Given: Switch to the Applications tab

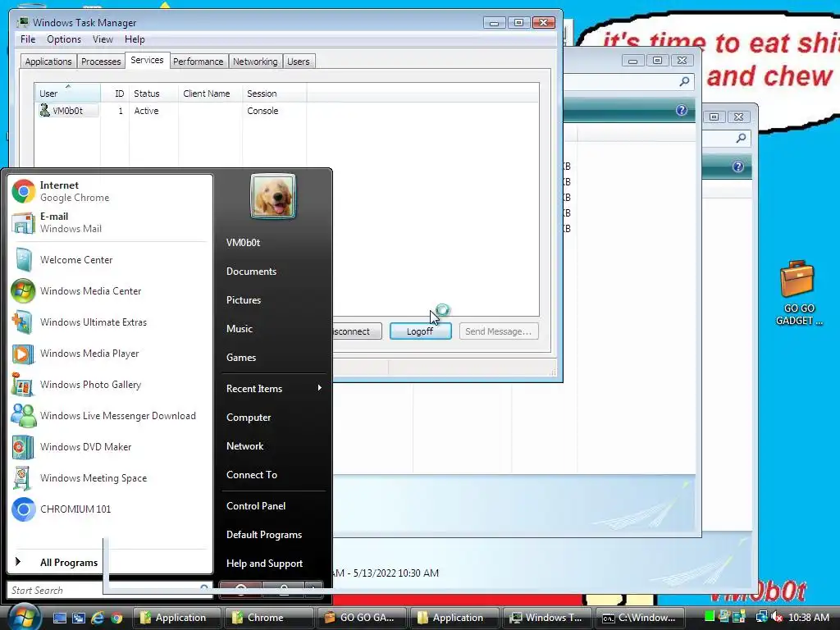Looking at the screenshot, I should (48, 61).
